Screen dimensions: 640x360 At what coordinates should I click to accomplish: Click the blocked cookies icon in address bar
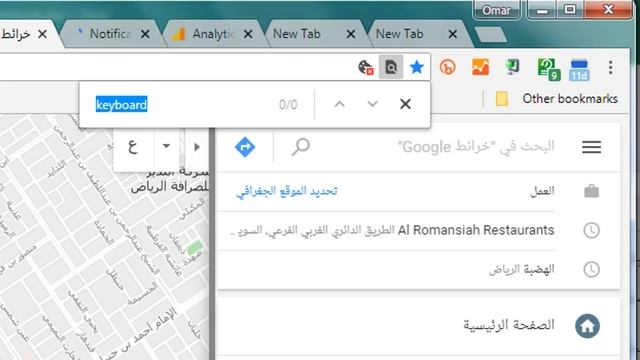point(366,67)
